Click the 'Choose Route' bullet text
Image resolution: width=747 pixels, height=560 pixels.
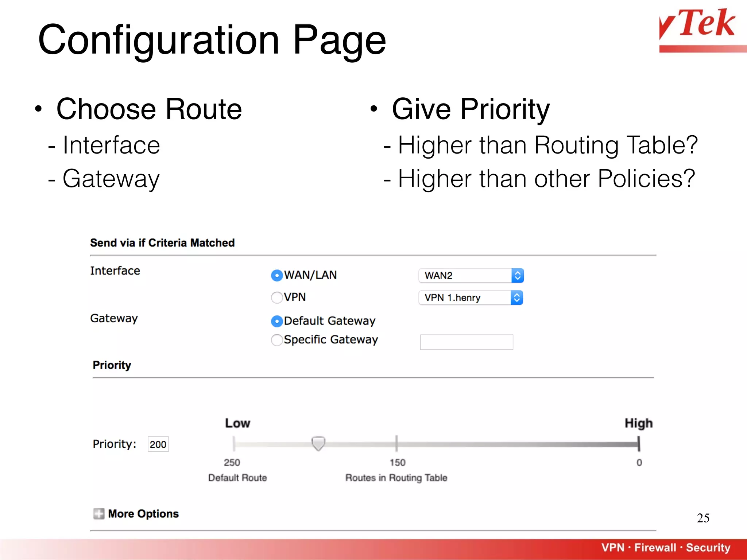(149, 109)
